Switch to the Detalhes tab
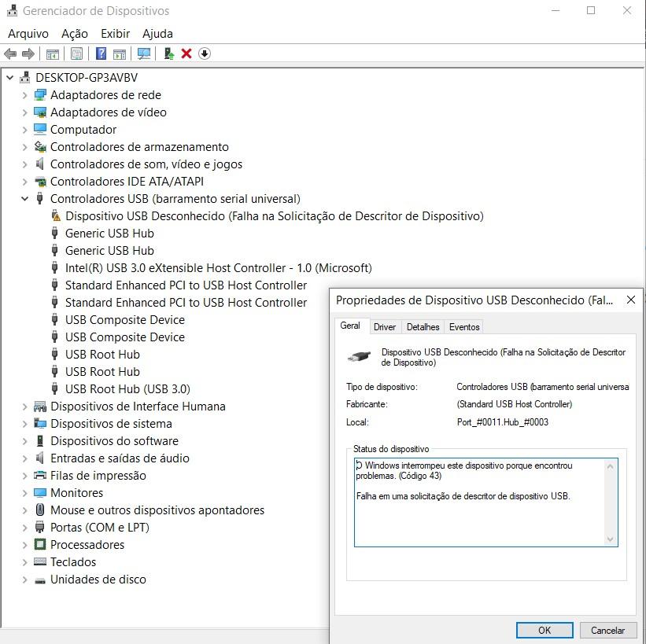 [423, 327]
